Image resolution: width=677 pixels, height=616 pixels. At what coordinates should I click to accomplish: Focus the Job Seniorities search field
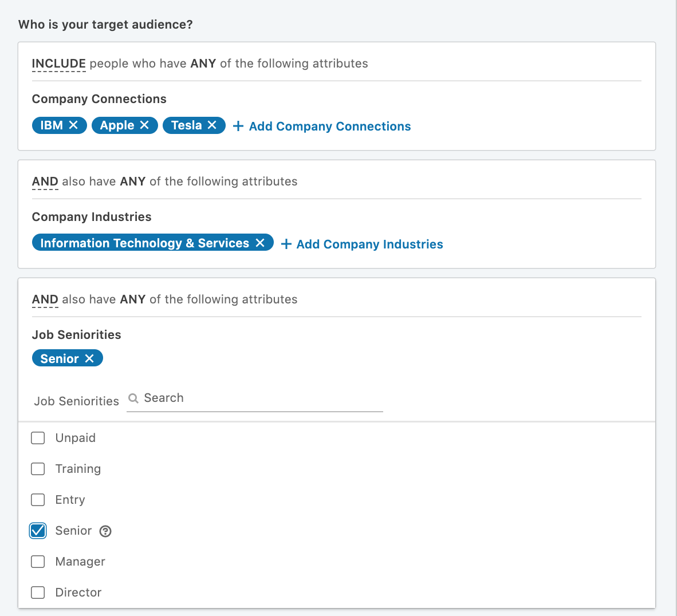pos(255,398)
